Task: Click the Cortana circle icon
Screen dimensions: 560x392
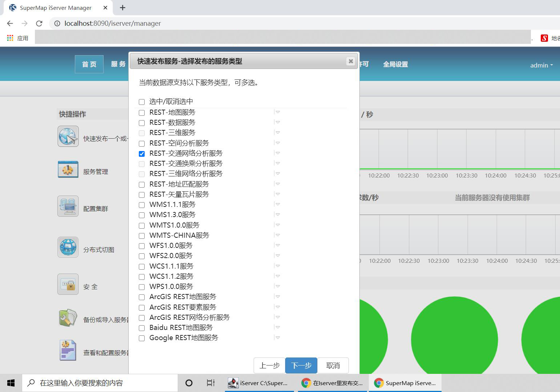Action: 189,383
